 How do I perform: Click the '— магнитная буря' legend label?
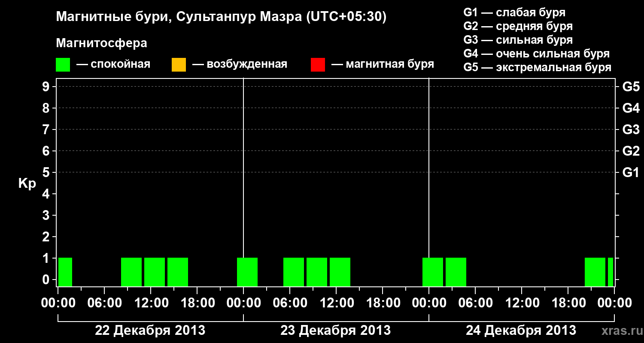[383, 65]
